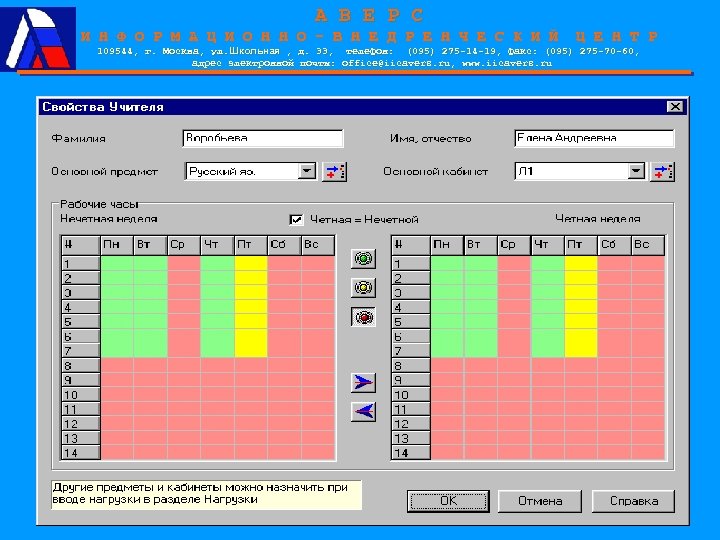The height and width of the screenshot is (540, 720).
Task: Select Чт column header in odd week grid
Action: [217, 245]
